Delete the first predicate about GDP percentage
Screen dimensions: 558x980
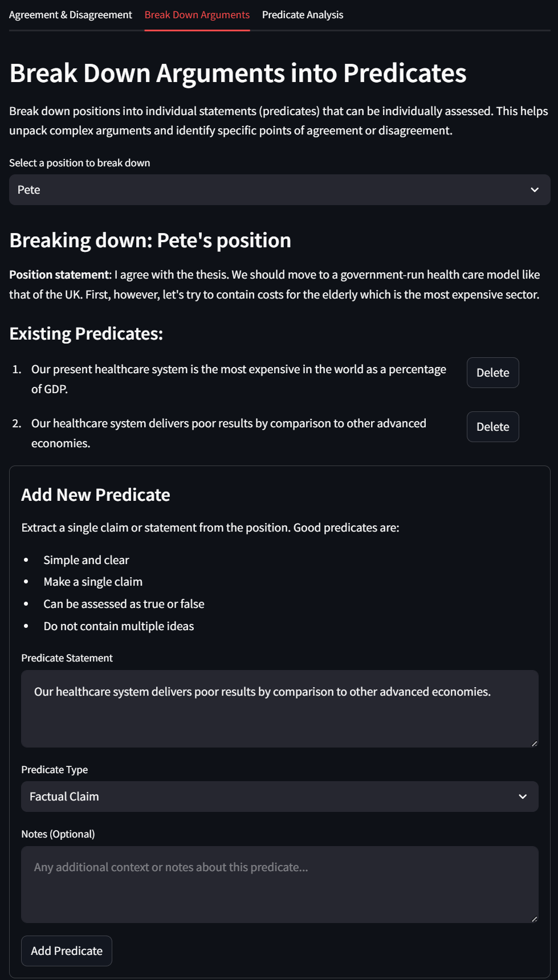(x=492, y=373)
